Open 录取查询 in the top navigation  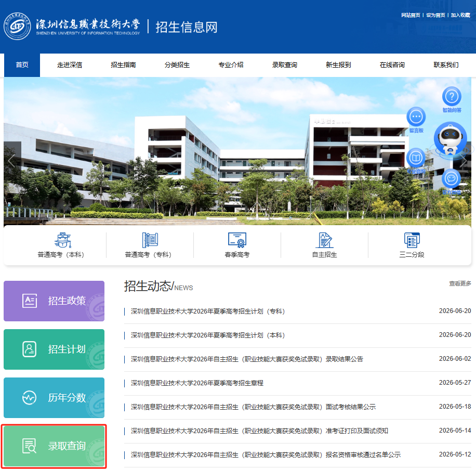tap(284, 65)
